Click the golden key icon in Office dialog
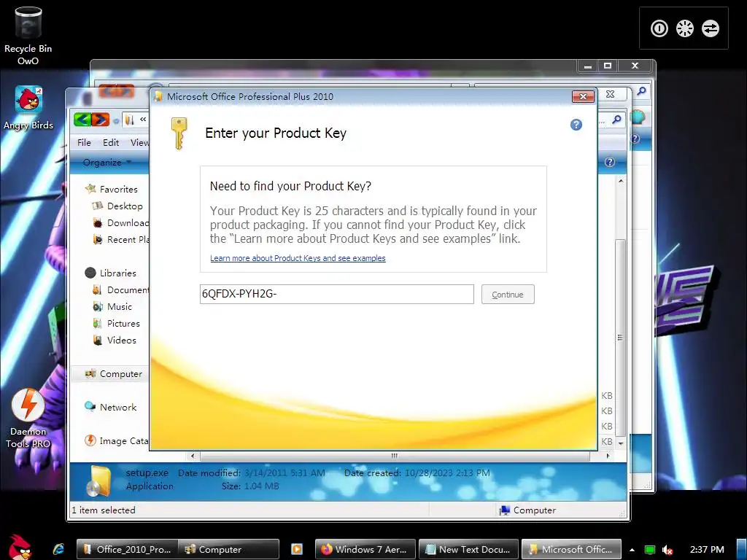This screenshot has height=560, width=747. click(179, 133)
